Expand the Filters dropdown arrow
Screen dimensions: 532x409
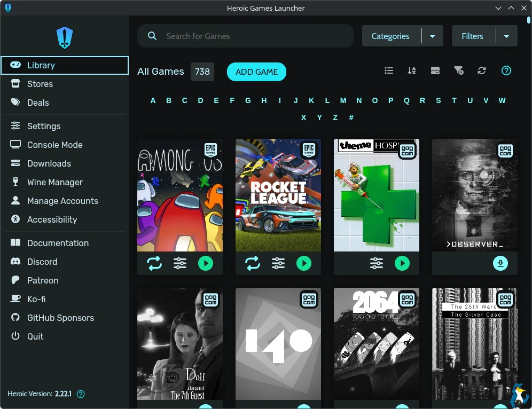pos(506,36)
